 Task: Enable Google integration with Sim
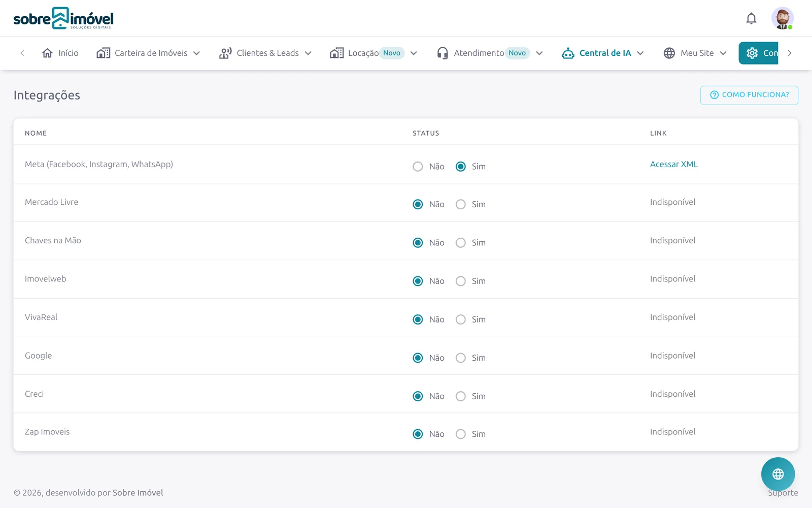[x=460, y=358]
